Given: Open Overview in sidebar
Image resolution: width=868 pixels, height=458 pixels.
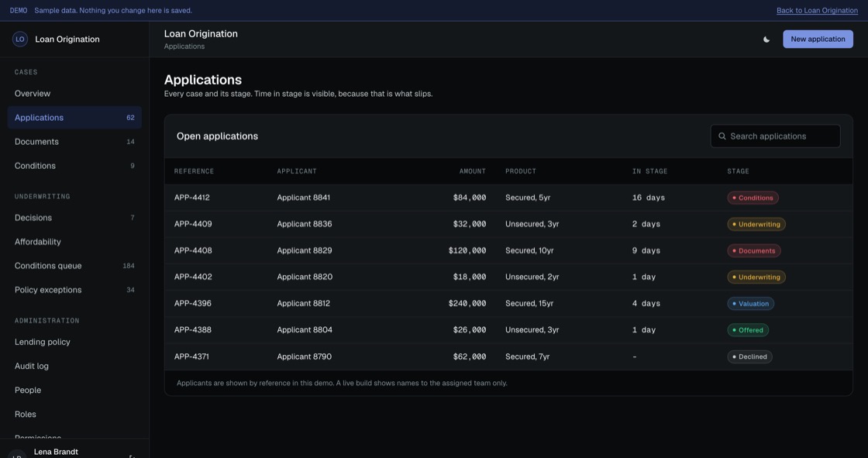Looking at the screenshot, I should (74, 94).
